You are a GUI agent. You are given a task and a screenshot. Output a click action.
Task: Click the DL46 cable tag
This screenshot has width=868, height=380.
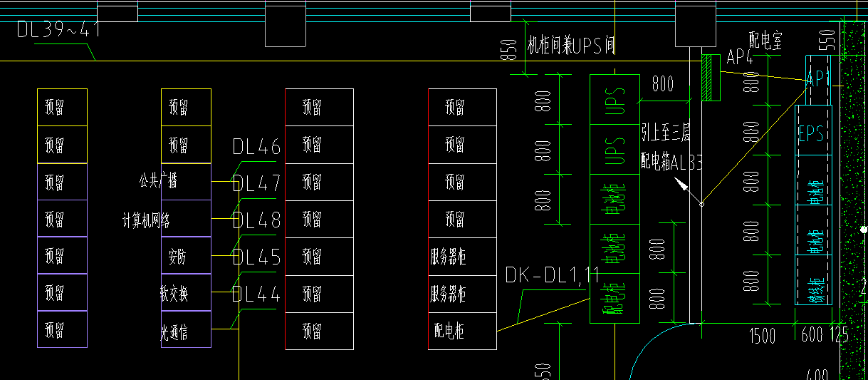tap(257, 148)
